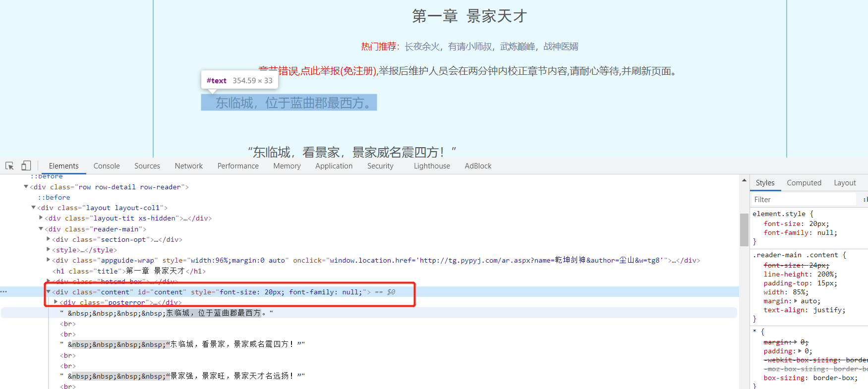
Task: Select the h1 title element row
Action: point(129,271)
